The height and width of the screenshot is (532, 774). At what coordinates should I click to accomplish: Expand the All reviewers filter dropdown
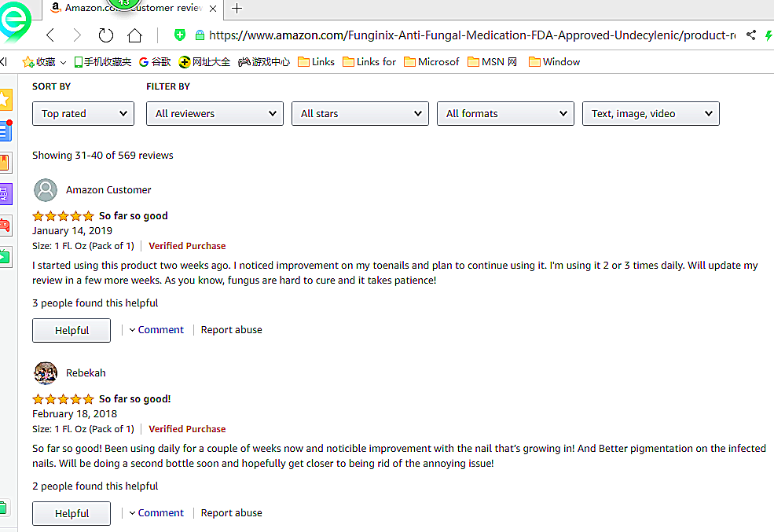tap(215, 114)
